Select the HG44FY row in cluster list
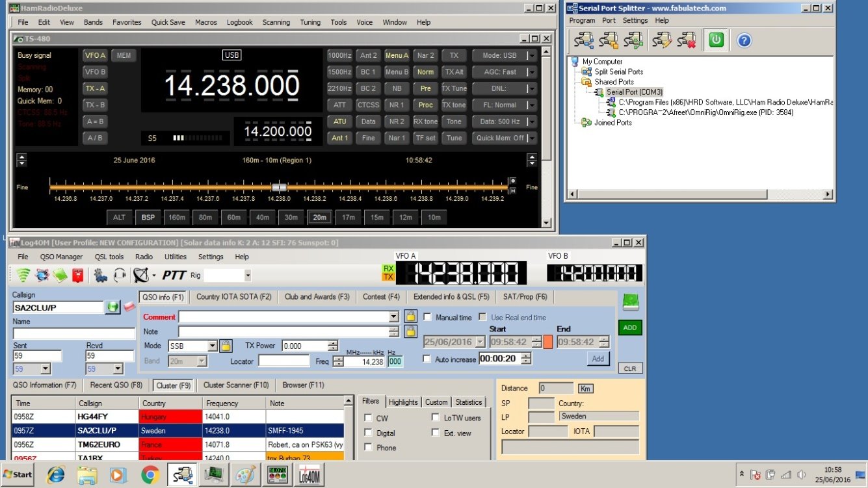The height and width of the screenshot is (488, 868). (x=178, y=417)
